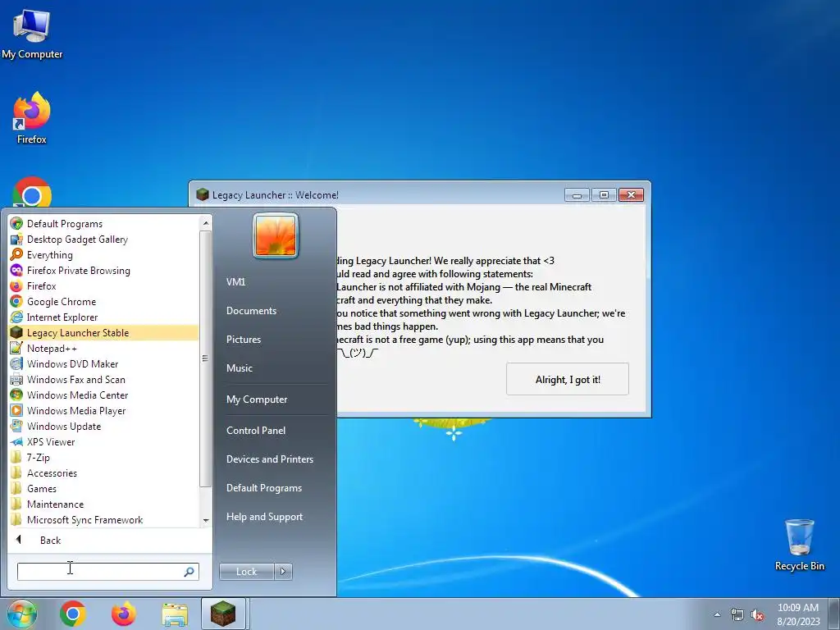Viewport: 840px width, 630px height.
Task: Open Default Programs icon in All Programs list
Action: pyautogui.click(x=16, y=223)
